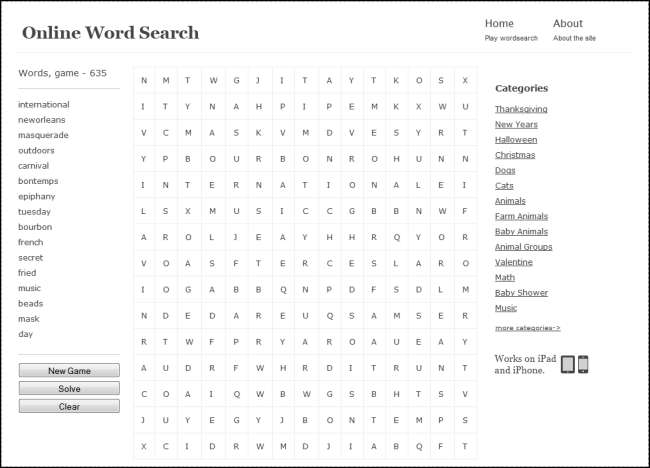Expand the more categories link
Viewport: 650px width, 468px height.
click(x=527, y=328)
